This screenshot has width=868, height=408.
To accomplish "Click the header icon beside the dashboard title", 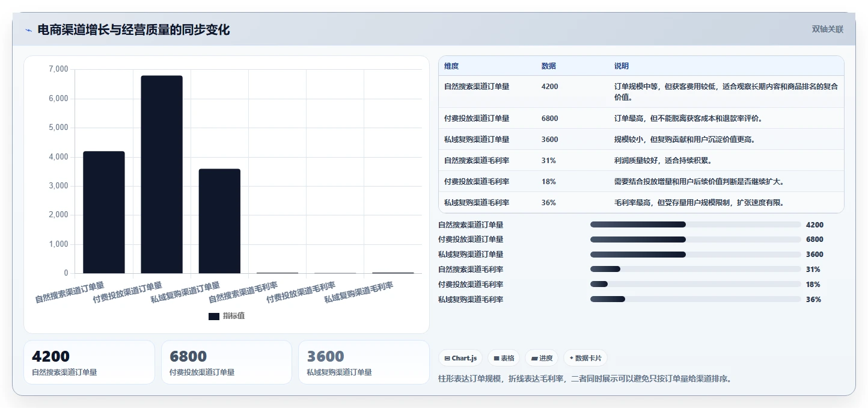I will (29, 30).
